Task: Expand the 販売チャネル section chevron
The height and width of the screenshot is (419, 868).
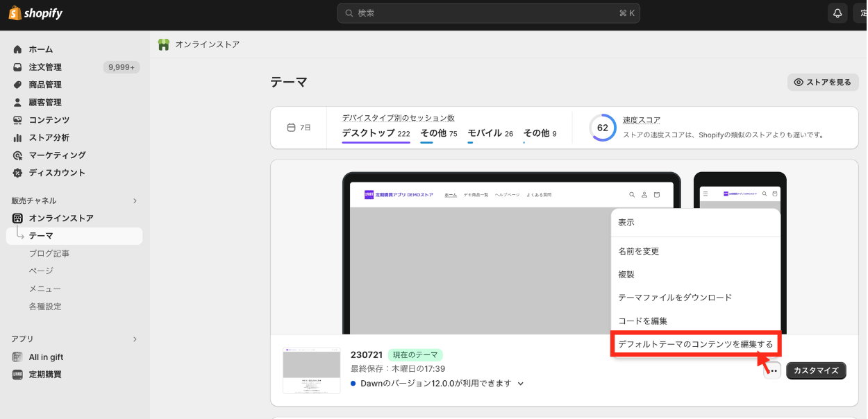Action: coord(135,201)
